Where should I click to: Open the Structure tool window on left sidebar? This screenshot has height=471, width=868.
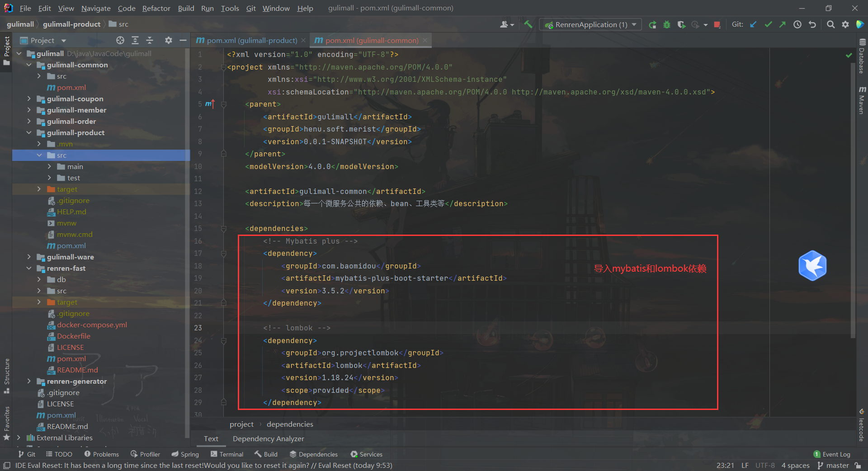point(6,375)
